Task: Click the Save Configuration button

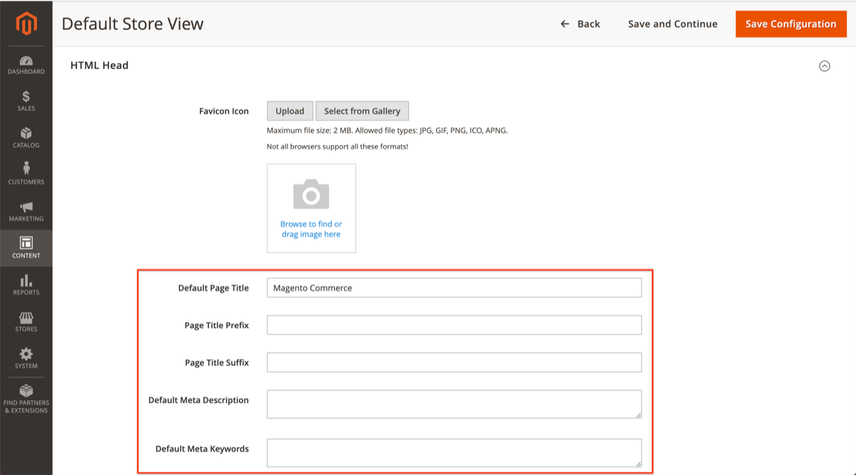Action: 791,24
